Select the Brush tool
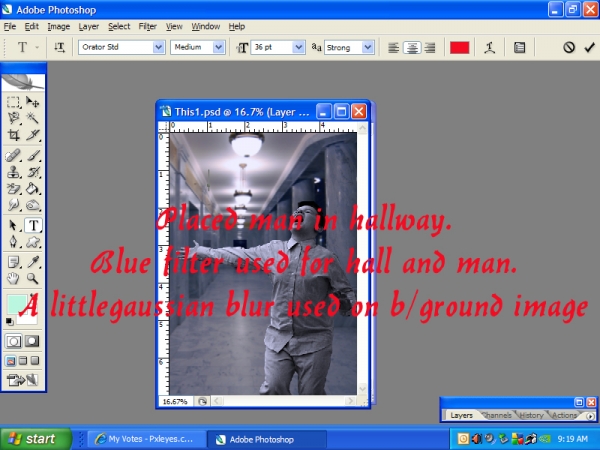Image resolution: width=600 pixels, height=450 pixels. (x=33, y=156)
